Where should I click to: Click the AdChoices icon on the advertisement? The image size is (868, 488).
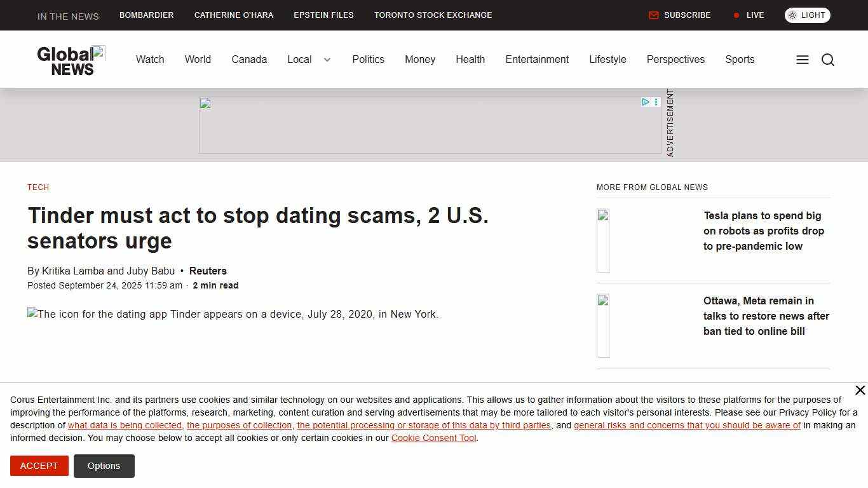[646, 102]
